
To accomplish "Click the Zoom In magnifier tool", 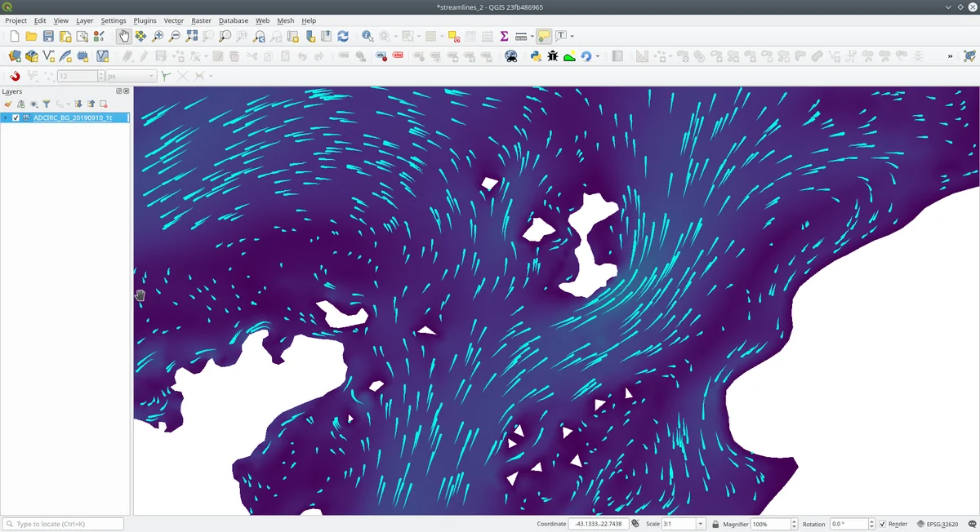I will (158, 36).
